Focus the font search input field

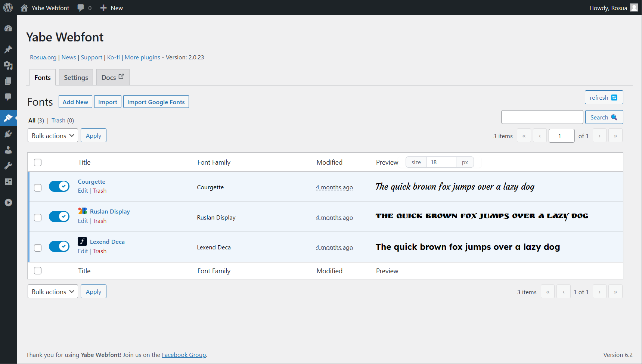pos(542,117)
